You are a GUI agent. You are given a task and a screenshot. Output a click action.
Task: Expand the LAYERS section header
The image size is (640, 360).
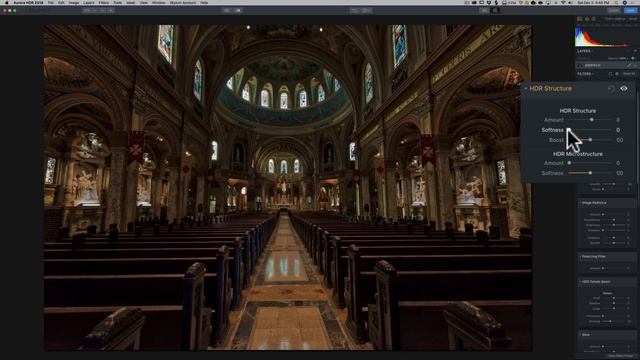pos(586,51)
